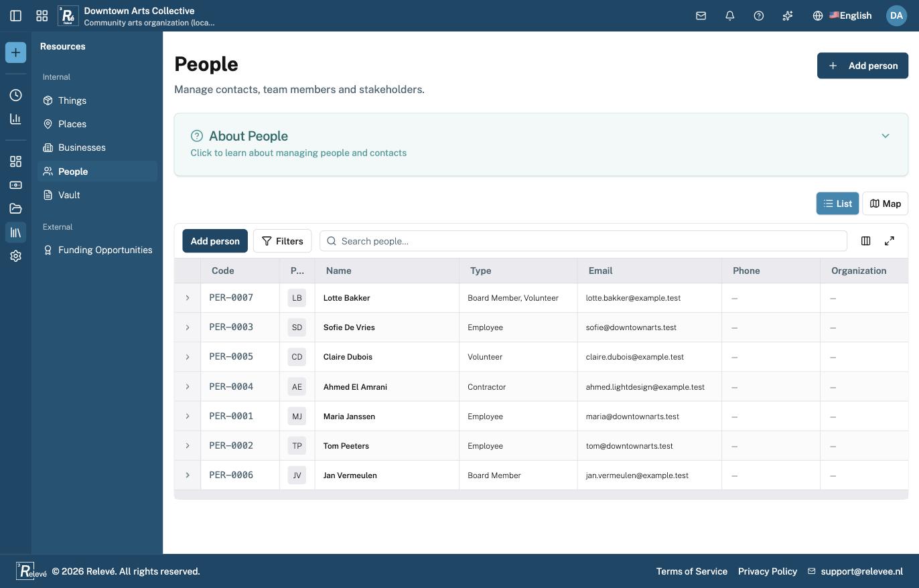Expand row PER-0002 Tom Peeters
The image size is (919, 588).
coord(188,445)
